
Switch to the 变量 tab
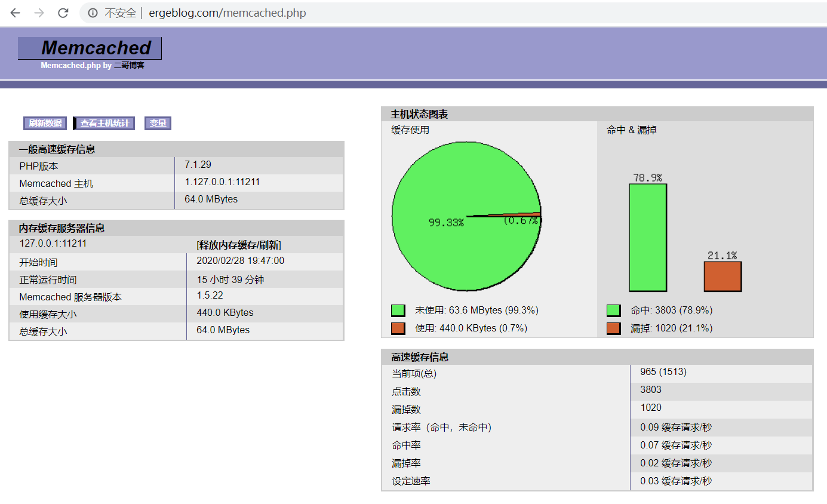158,124
